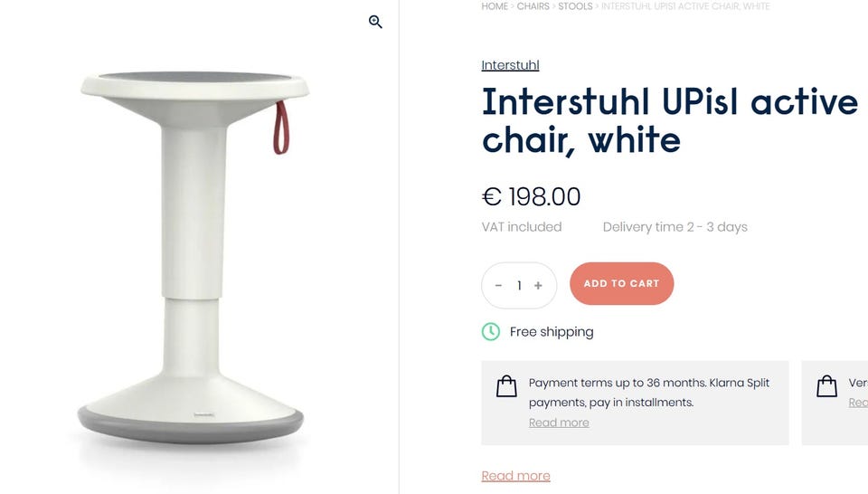Viewport: 868px width, 494px height.
Task: Click the Free shipping label
Action: click(x=552, y=331)
